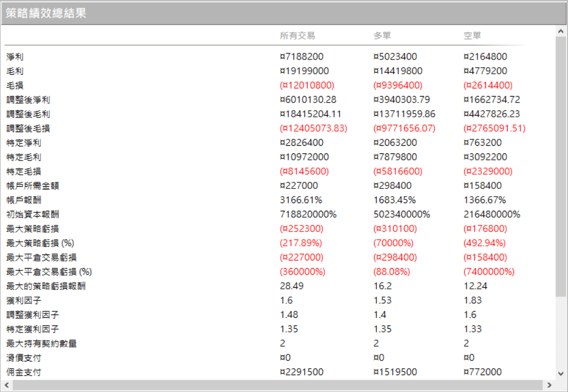Select drawdown return ratio 28.49

pyautogui.click(x=292, y=286)
